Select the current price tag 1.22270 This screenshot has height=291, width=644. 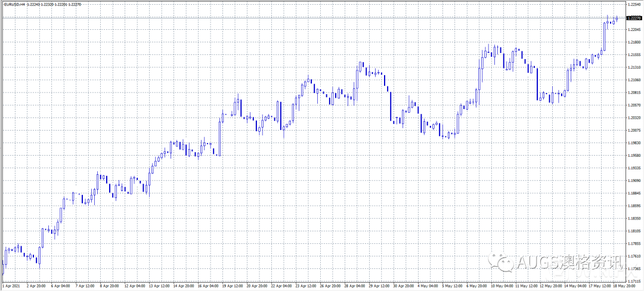pyautogui.click(x=634, y=18)
